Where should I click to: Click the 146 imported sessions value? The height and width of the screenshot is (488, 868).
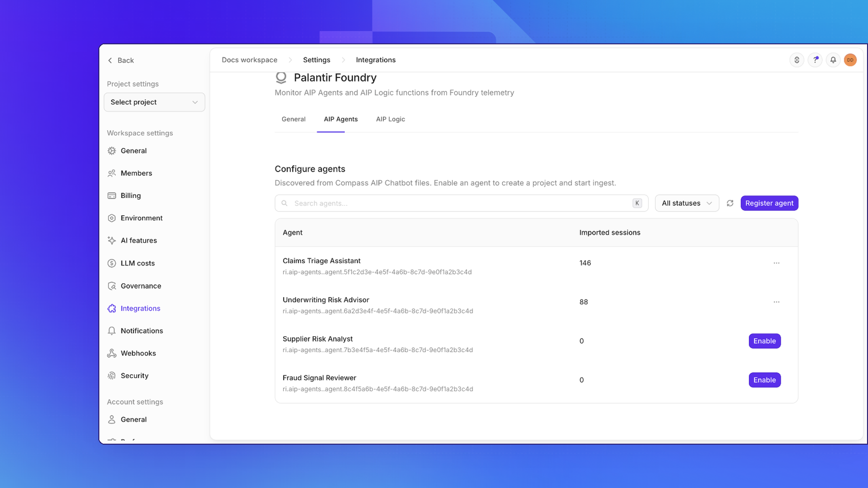pos(585,263)
